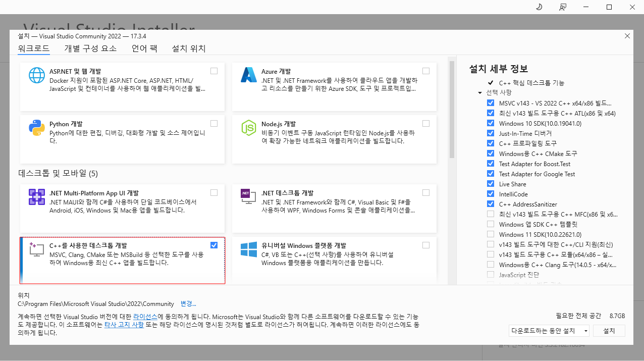Switch to the 언어 팩 tab
The image size is (644, 361).
pyautogui.click(x=144, y=48)
